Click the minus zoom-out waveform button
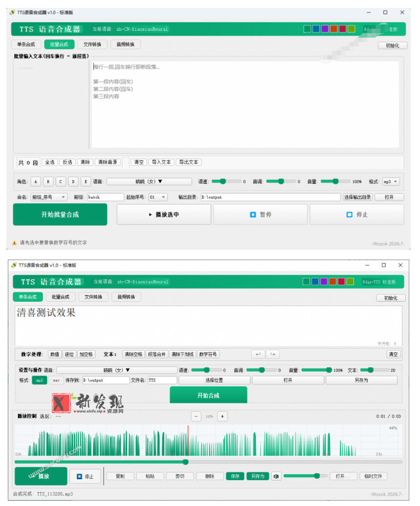 coord(196,416)
